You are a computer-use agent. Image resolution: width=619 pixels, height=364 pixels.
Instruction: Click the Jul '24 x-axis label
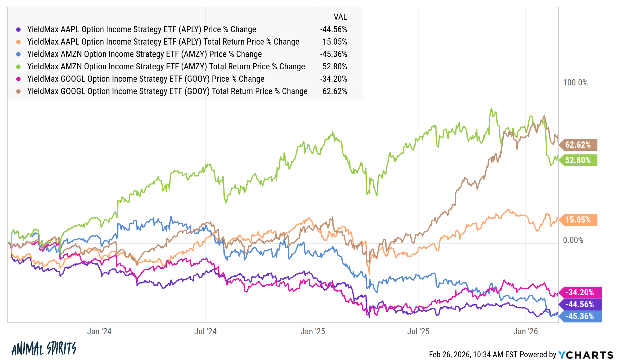[205, 331]
